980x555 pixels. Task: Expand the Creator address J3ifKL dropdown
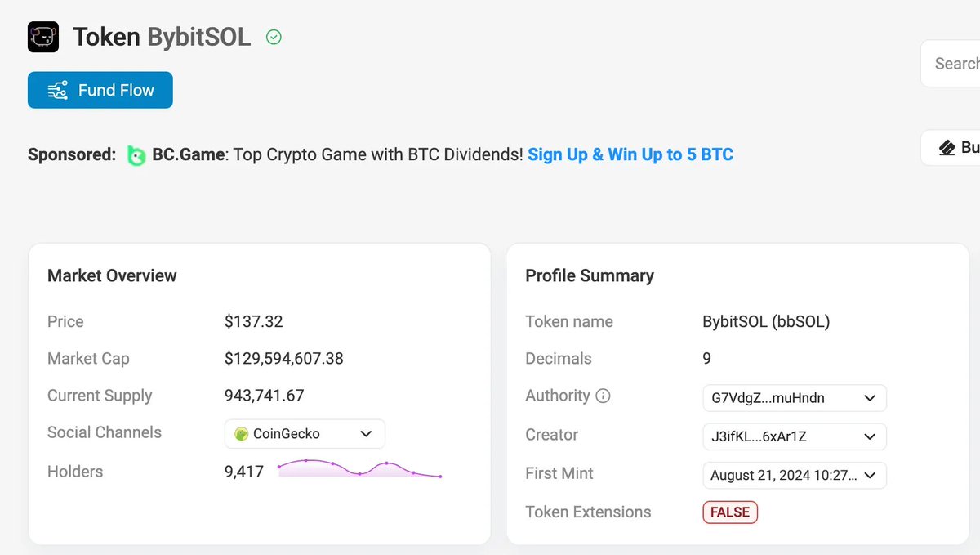795,436
